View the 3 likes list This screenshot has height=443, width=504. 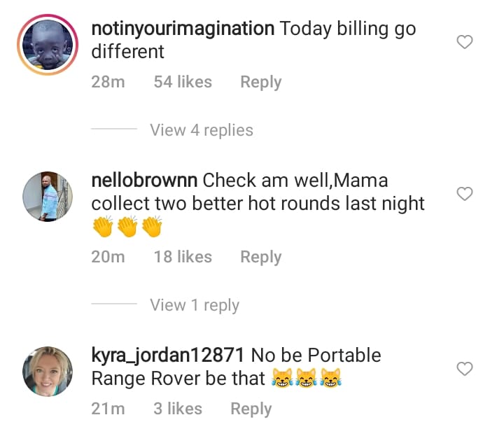(178, 409)
